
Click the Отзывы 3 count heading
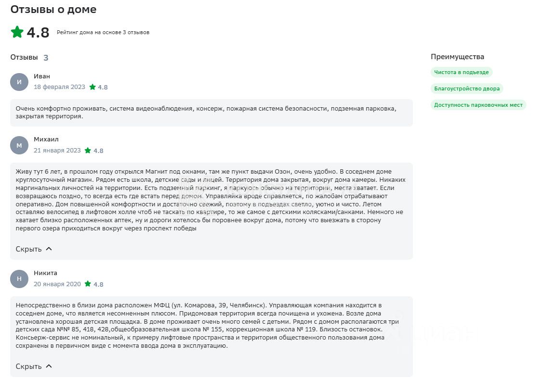coord(29,58)
